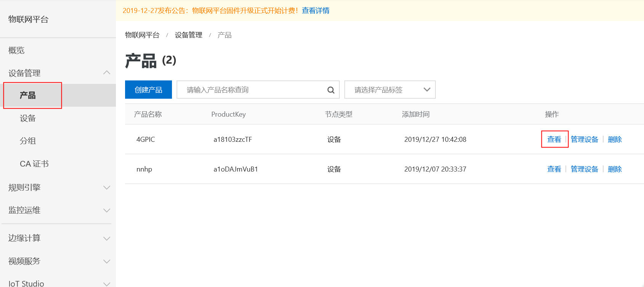This screenshot has height=287, width=644.
Task: Expand the 监控运维 sidebar section
Action: click(107, 210)
